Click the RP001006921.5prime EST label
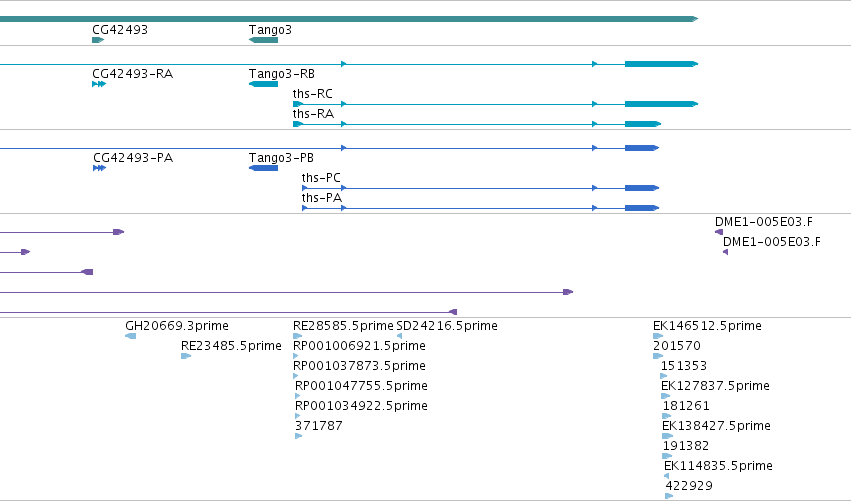The image size is (851, 501). tap(359, 346)
